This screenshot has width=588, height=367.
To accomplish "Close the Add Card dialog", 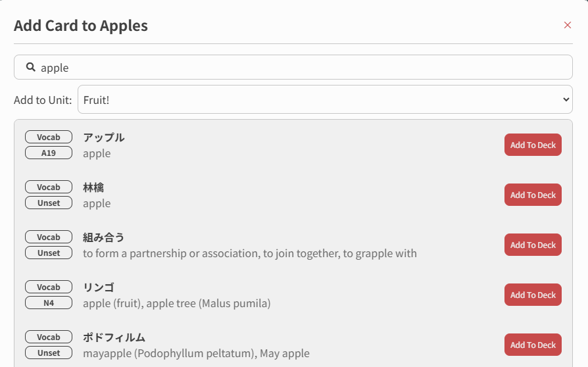I will 568,25.
